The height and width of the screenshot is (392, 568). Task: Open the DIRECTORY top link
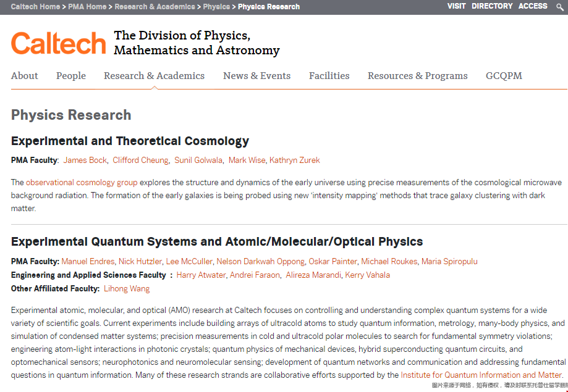[x=492, y=6]
